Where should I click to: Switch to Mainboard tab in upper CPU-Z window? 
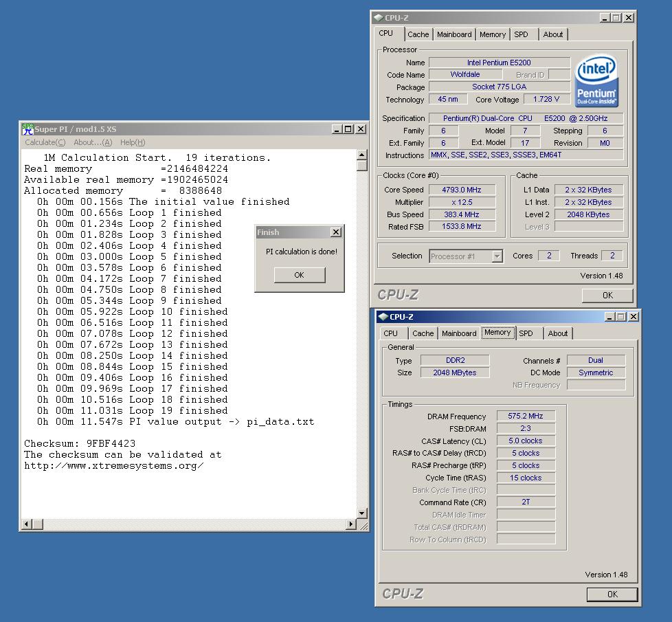[x=454, y=34]
